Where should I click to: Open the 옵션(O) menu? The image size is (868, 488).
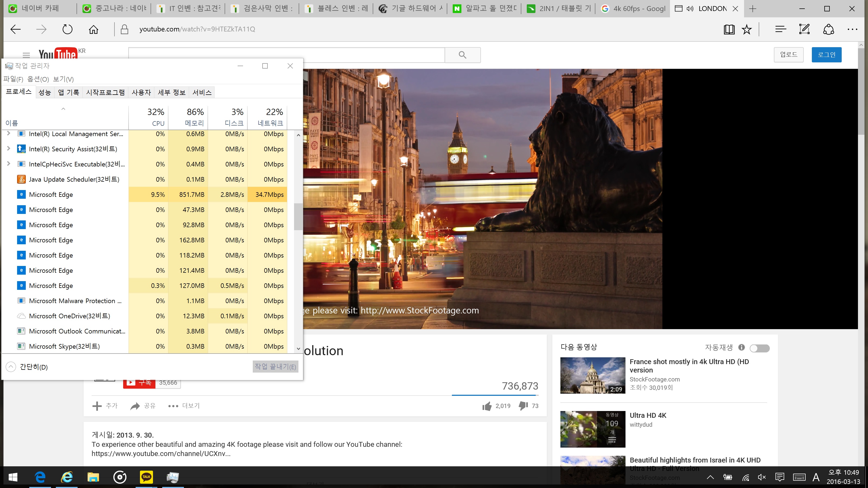pos(38,79)
